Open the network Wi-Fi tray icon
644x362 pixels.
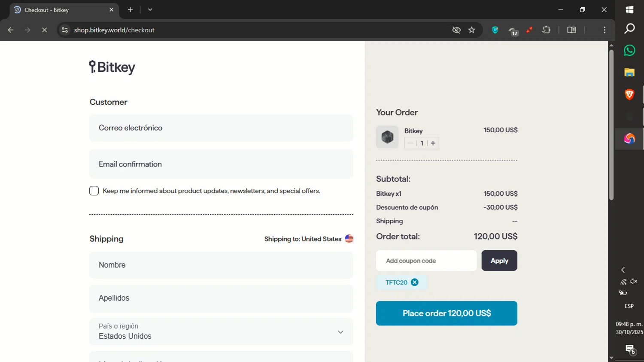623,282
